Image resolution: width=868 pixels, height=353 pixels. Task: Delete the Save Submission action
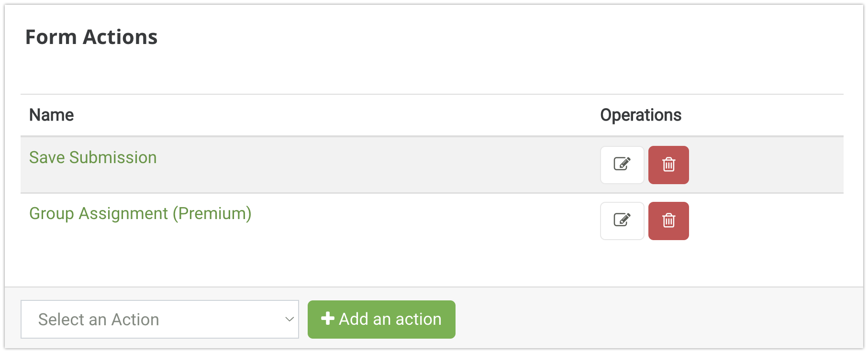(x=668, y=165)
